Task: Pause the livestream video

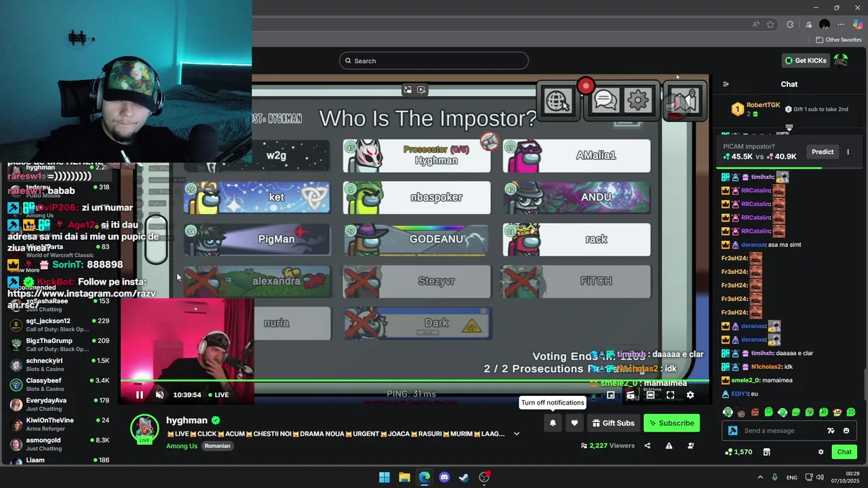Action: coord(139,395)
